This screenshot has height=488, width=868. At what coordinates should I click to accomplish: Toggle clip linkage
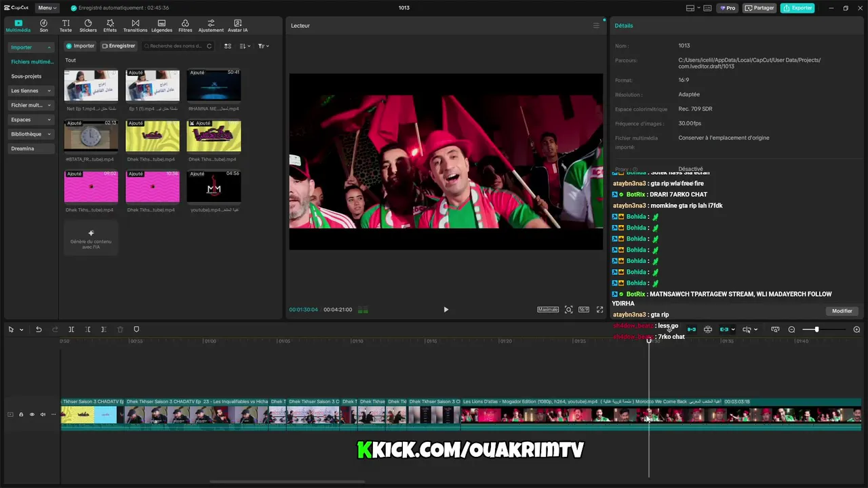pos(724,329)
